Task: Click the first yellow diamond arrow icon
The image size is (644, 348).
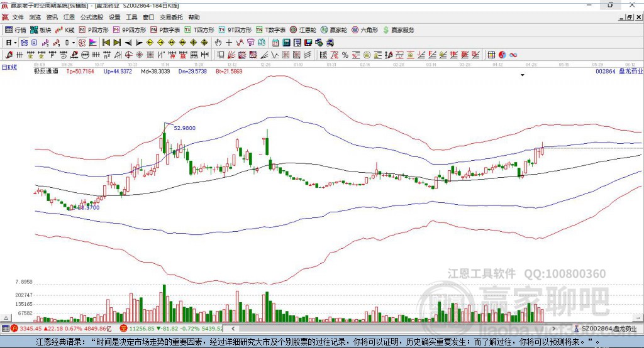Action: click(150, 43)
